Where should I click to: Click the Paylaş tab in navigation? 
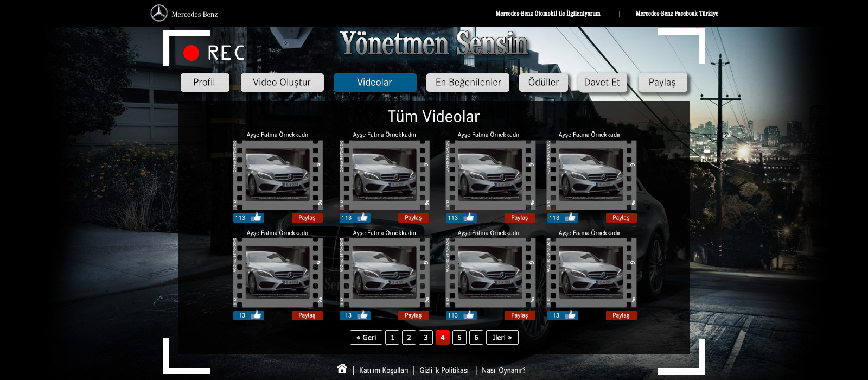coord(662,83)
